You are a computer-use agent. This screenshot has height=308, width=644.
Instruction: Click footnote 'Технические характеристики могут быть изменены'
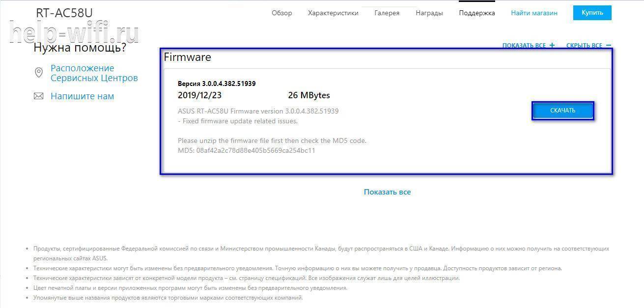[x=298, y=268]
